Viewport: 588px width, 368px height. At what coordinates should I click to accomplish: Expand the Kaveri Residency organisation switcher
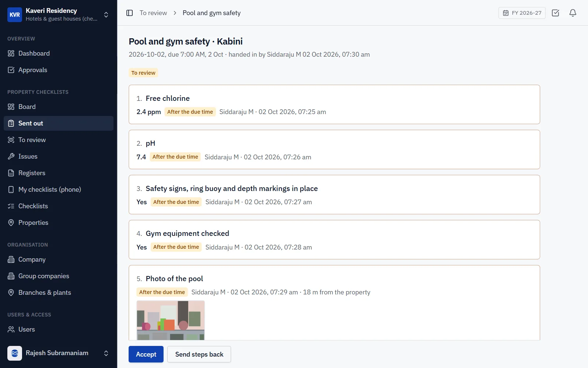(106, 15)
